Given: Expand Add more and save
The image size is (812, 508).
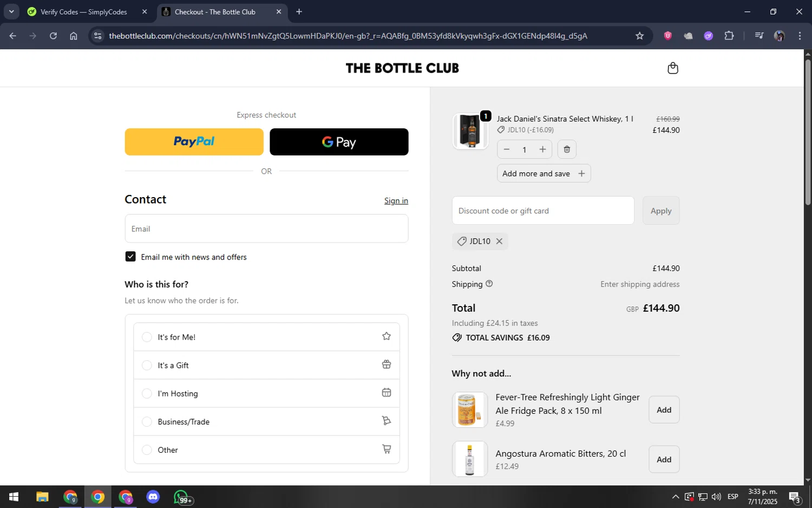Looking at the screenshot, I should pos(543,173).
